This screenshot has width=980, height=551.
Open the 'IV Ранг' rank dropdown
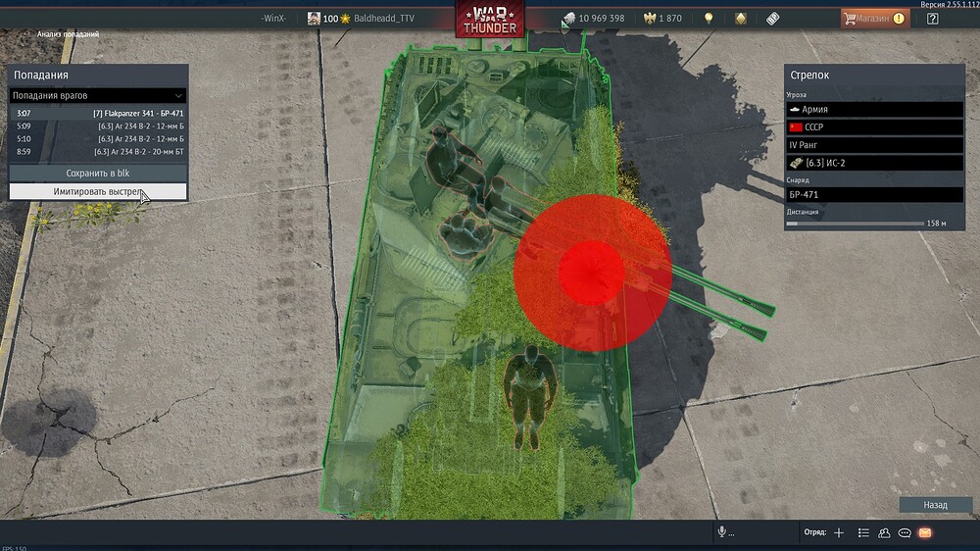(874, 145)
